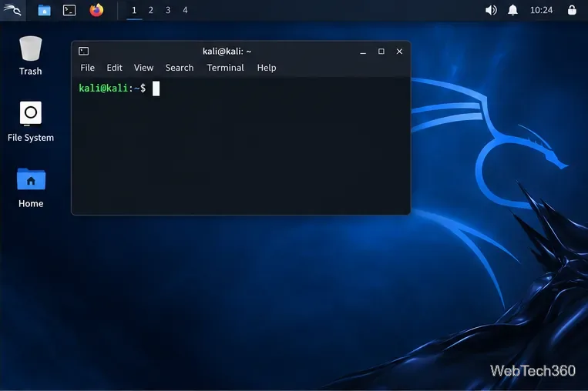Click the lock screen padlock icon
This screenshot has height=391, width=588.
[x=572, y=10]
